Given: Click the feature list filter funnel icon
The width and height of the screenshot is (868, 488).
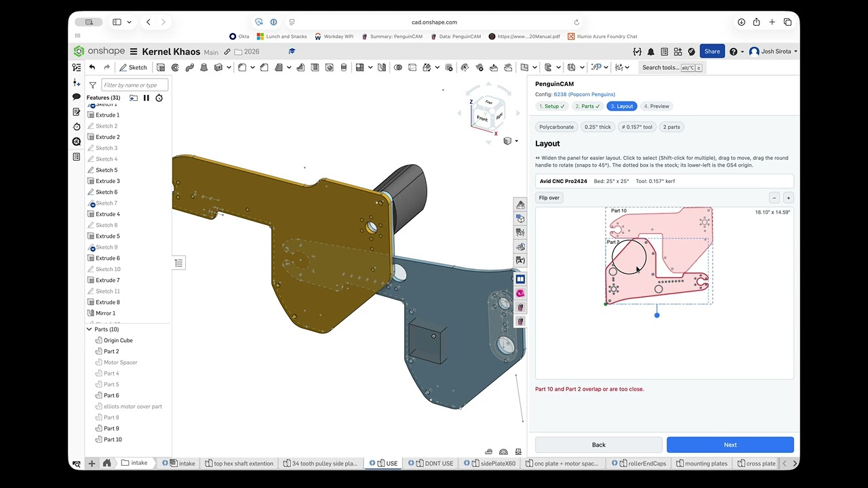Looking at the screenshot, I should click(x=93, y=85).
